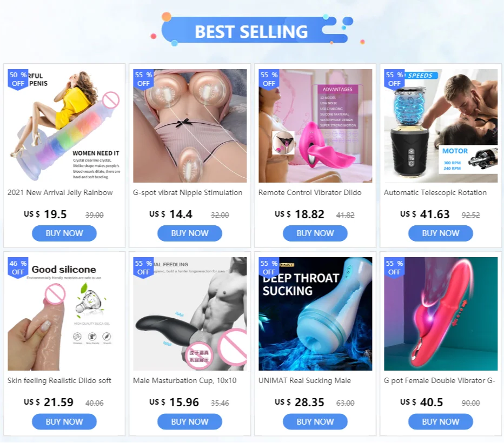Click Buy Now for the US $40.5 item

[x=441, y=421]
